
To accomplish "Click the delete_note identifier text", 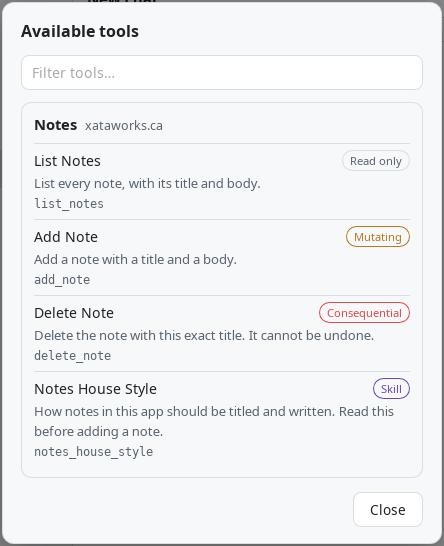I will (x=72, y=356).
